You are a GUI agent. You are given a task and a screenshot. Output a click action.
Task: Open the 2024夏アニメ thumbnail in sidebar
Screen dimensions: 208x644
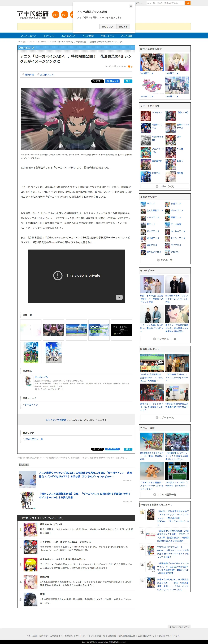click(x=152, y=62)
